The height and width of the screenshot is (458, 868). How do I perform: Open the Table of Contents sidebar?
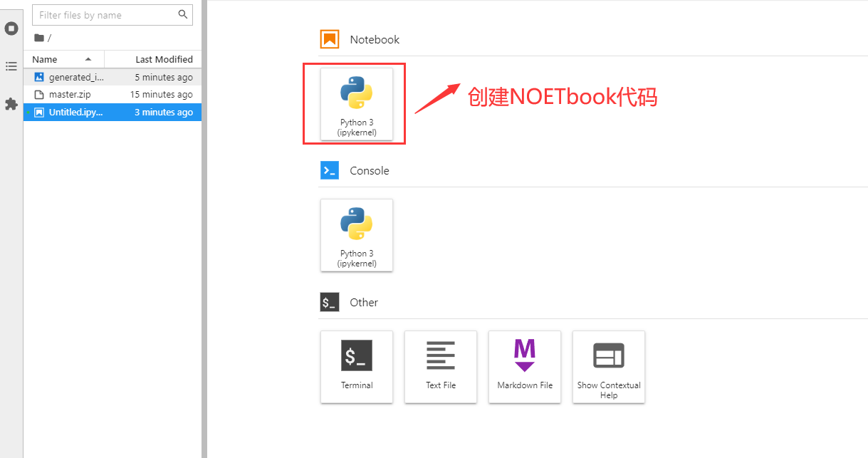(11, 66)
